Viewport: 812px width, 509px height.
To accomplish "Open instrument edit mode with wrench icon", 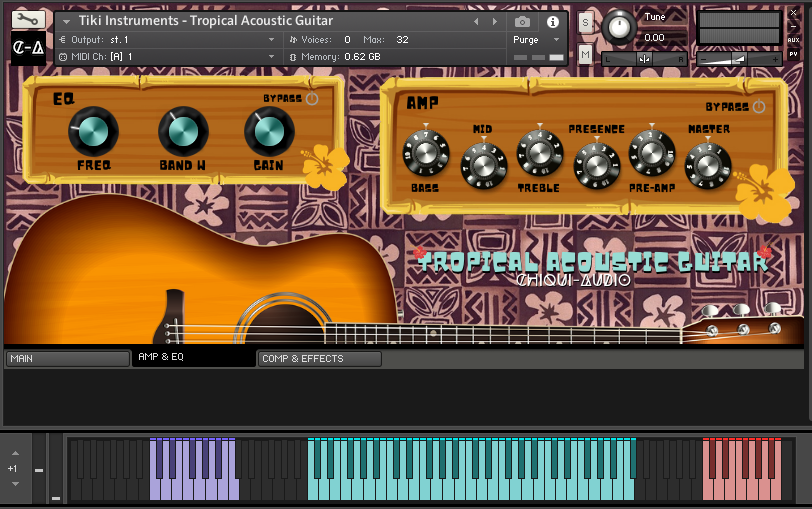I will coord(28,19).
